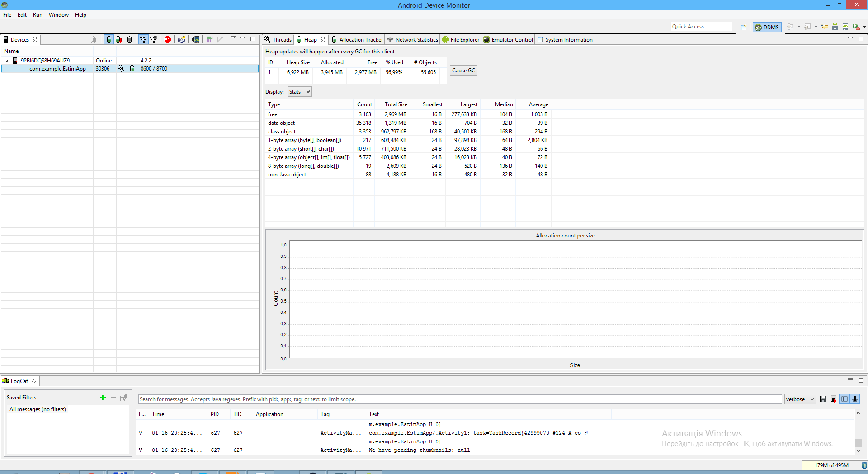Open the Emulator Control tab

508,40
